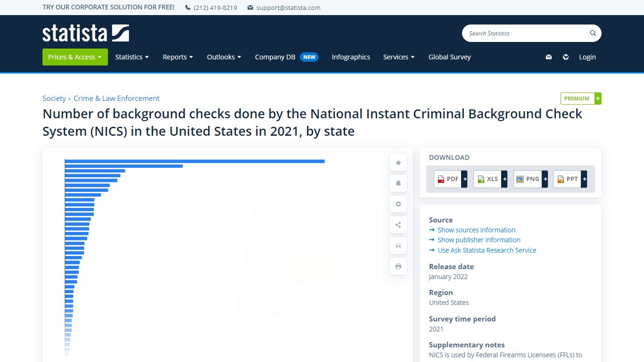This screenshot has height=362, width=644.
Task: Click the XLS file icon
Action: 481,179
